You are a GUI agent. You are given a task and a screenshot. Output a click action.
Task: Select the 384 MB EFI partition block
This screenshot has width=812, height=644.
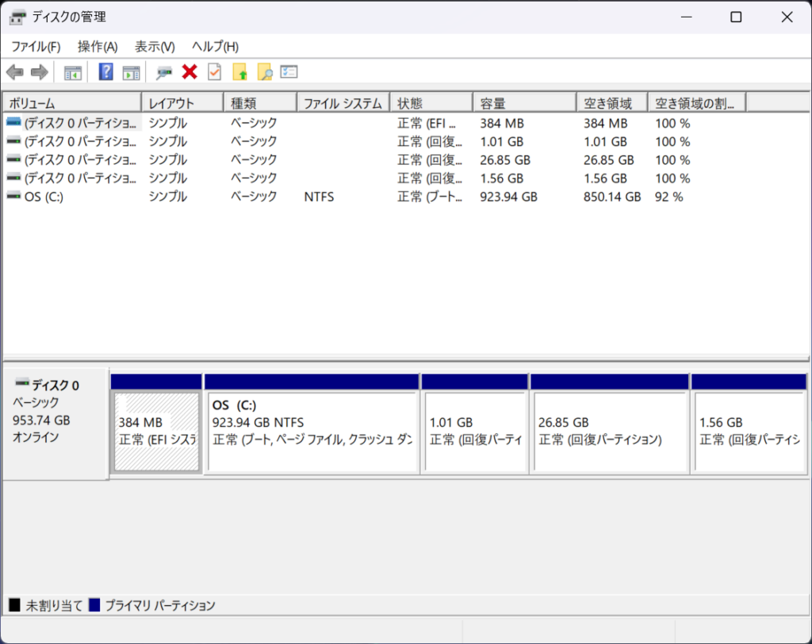tap(157, 431)
